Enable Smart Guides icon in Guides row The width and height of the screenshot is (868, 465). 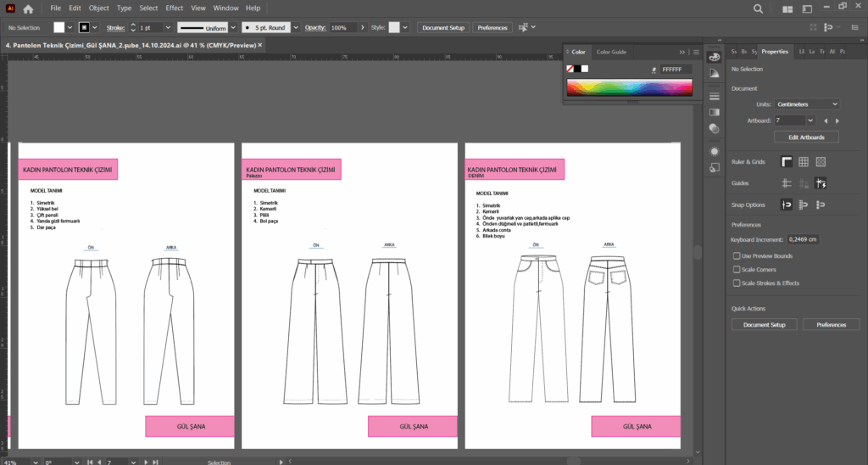click(x=821, y=182)
